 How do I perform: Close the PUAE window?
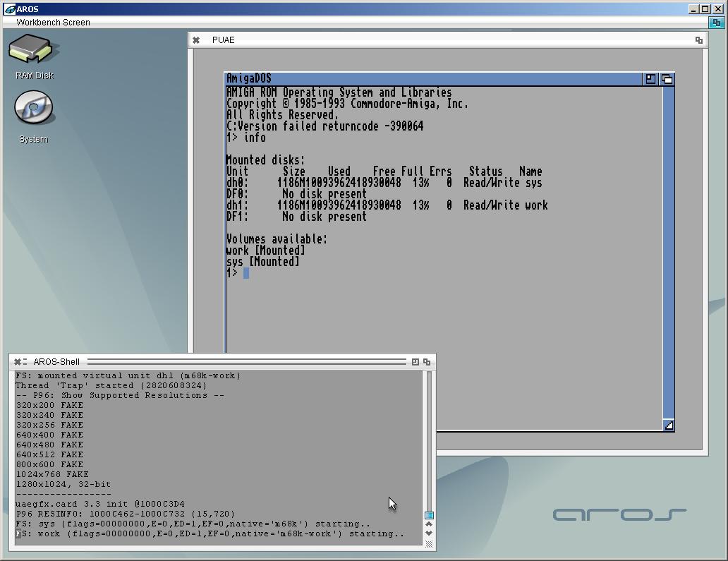pyautogui.click(x=196, y=40)
